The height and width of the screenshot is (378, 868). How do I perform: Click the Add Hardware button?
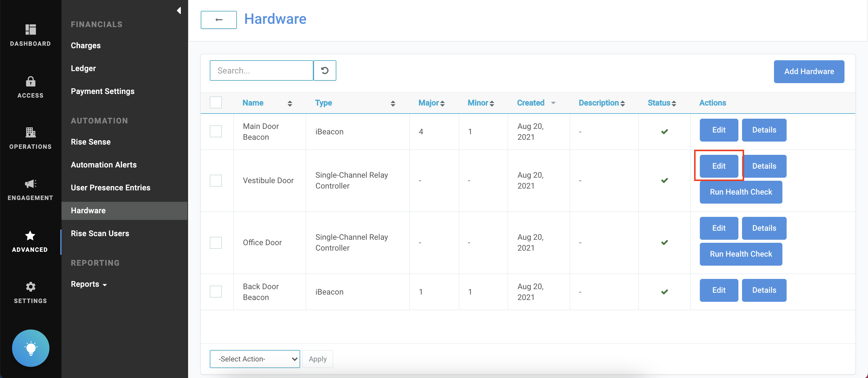(x=809, y=71)
